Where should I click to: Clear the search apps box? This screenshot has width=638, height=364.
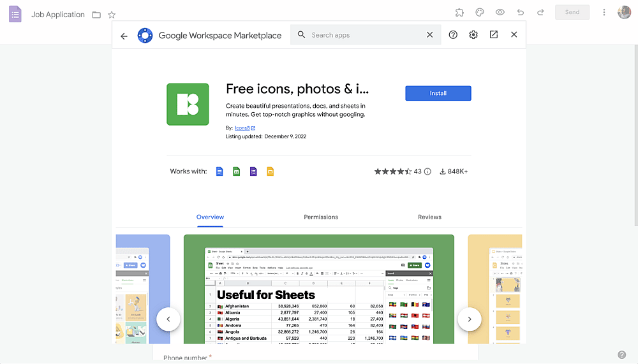point(429,34)
